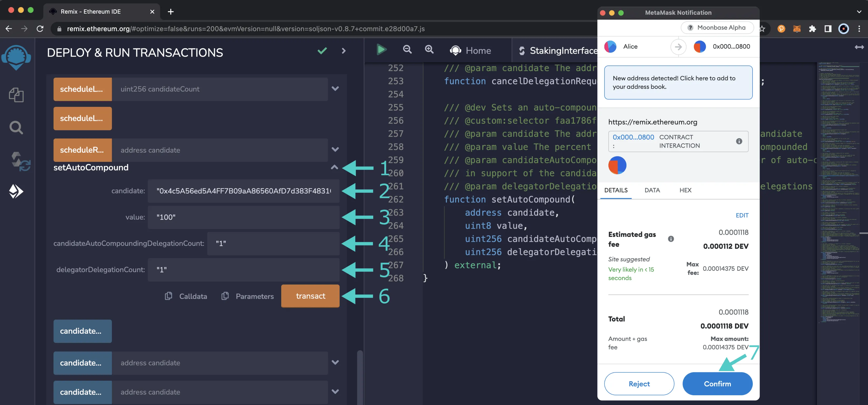
Task: Click into the candidate address field
Action: pyautogui.click(x=243, y=191)
